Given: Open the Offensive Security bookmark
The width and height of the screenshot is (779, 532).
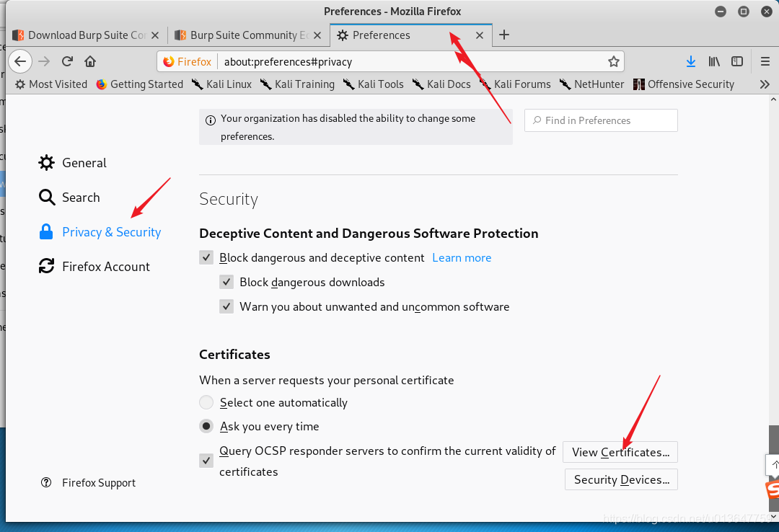Looking at the screenshot, I should pos(684,84).
